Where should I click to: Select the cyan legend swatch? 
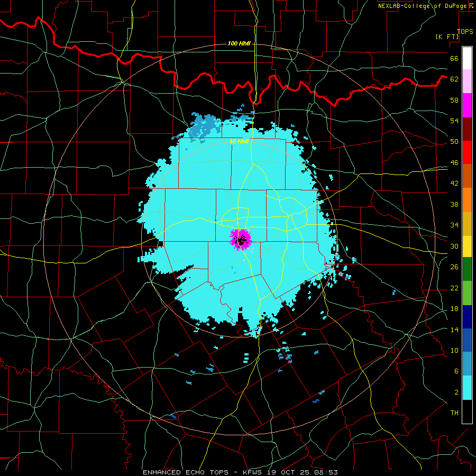467,388
